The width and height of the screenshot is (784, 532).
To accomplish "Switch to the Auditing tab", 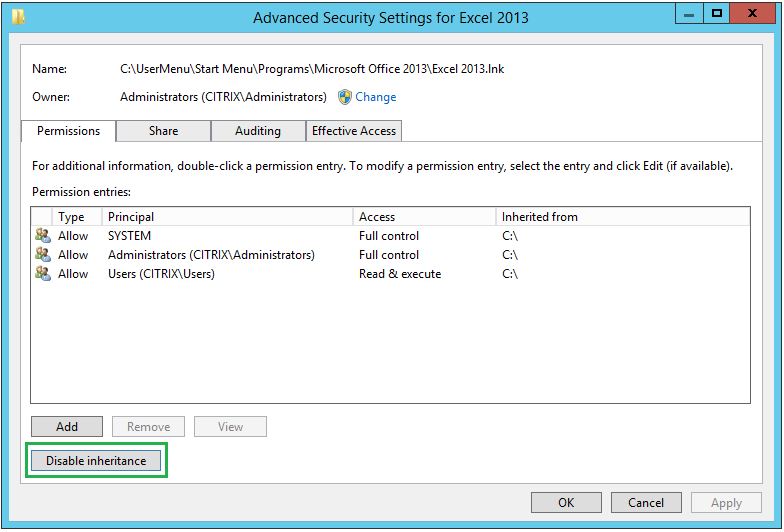I will click(x=258, y=131).
